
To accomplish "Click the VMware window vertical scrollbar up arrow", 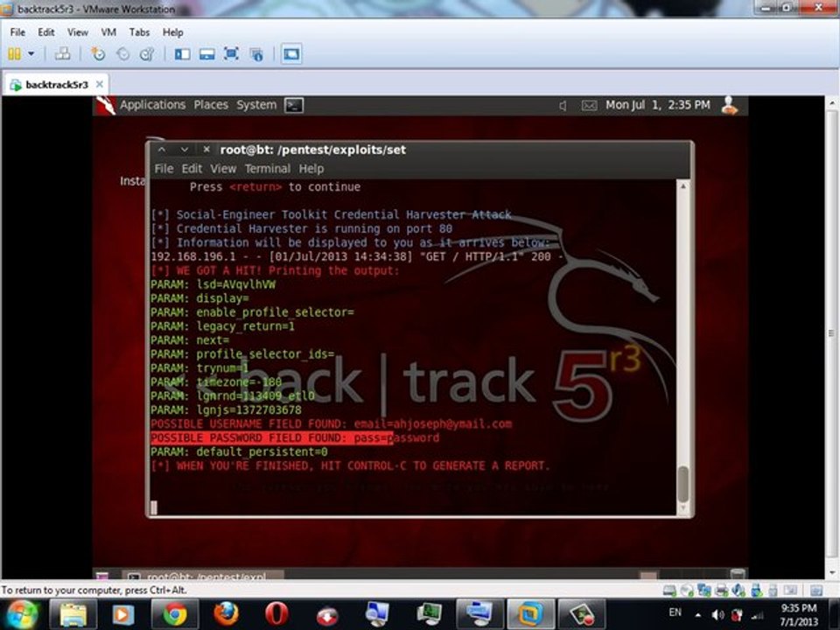I will coord(832,102).
